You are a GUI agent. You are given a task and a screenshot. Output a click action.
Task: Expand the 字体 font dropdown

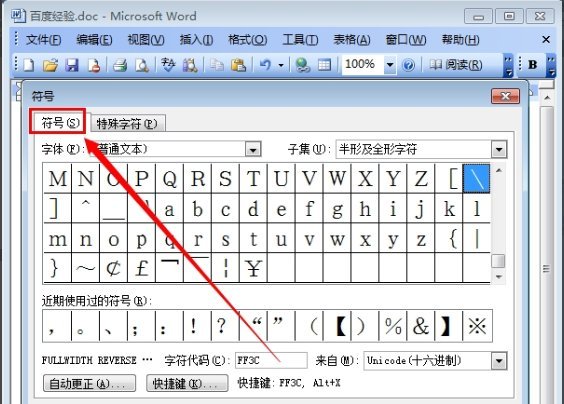[x=253, y=150]
